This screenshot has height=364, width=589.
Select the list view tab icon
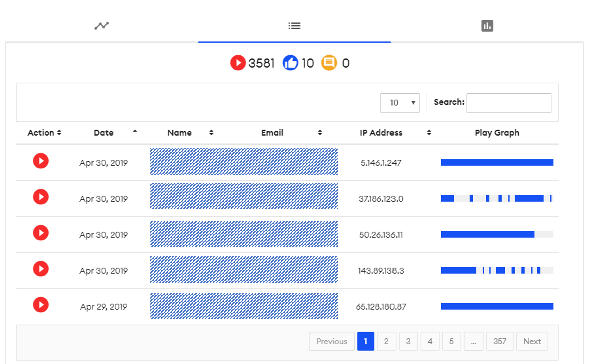tap(294, 26)
